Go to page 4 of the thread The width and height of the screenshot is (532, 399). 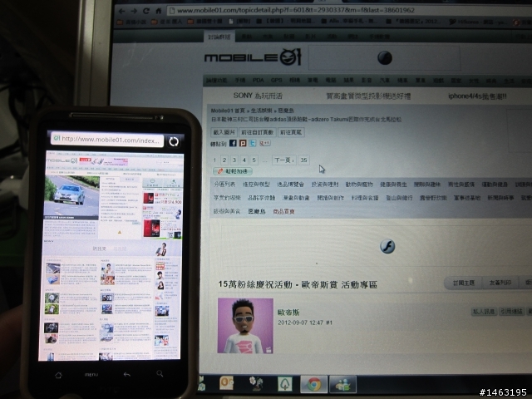point(244,160)
